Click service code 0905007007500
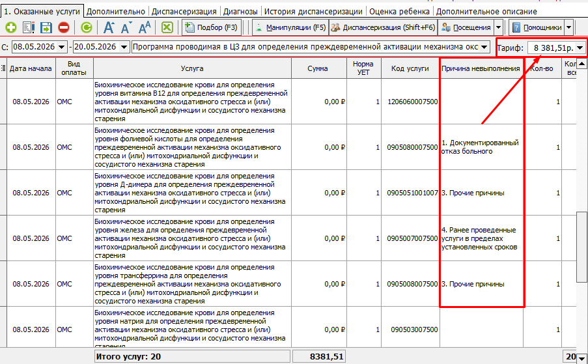This screenshot has width=588, height=364. 412,238
